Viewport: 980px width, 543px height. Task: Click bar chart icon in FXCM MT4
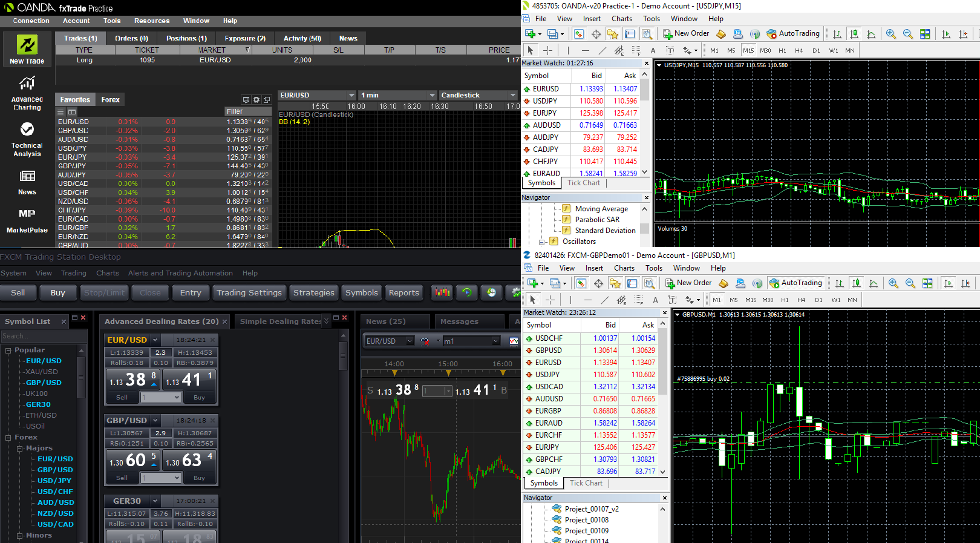(840, 283)
